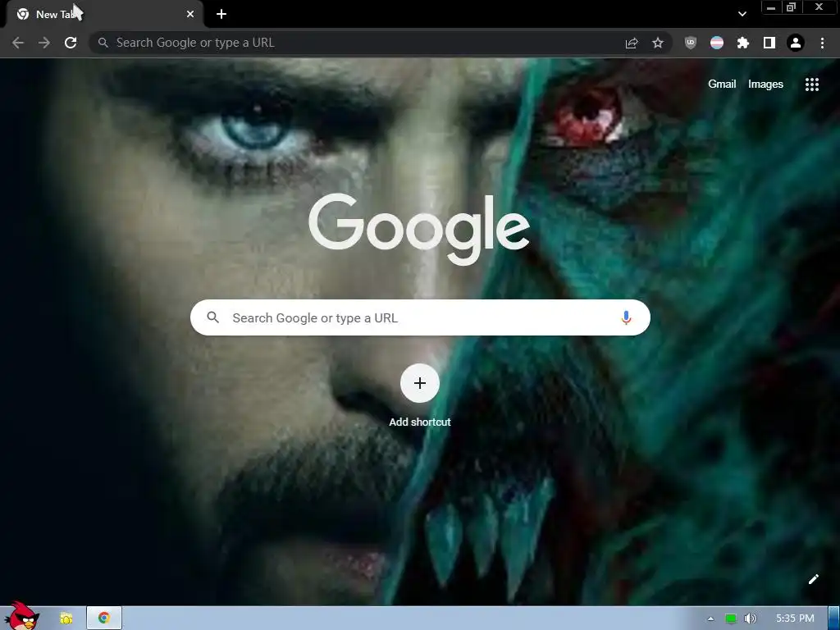Go back with the back arrow
The height and width of the screenshot is (630, 840).
(18, 43)
